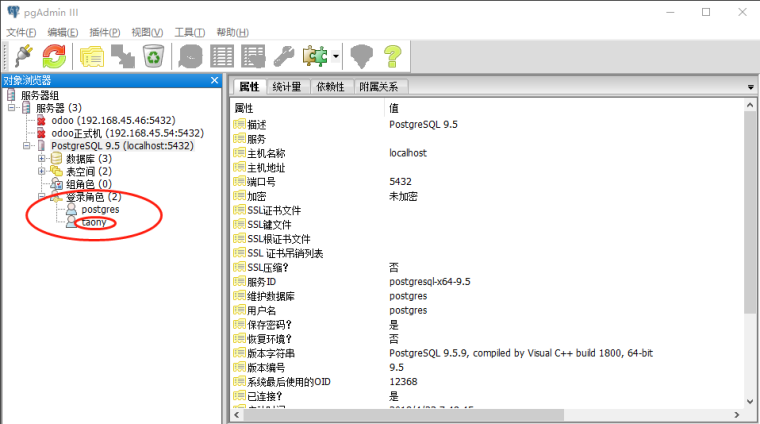Screen dimensions: 760x424
Task: Select odoo正式机 (192.168.45.54:5432) server
Action: (x=127, y=133)
